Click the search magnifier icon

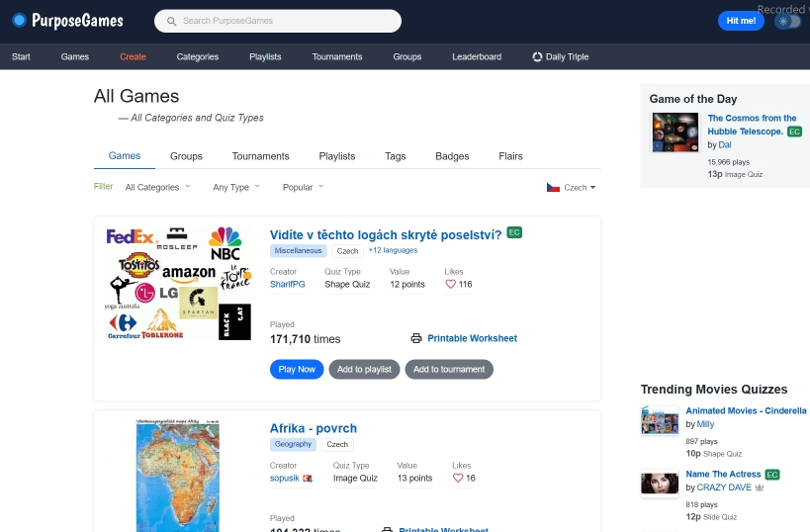pos(172,21)
